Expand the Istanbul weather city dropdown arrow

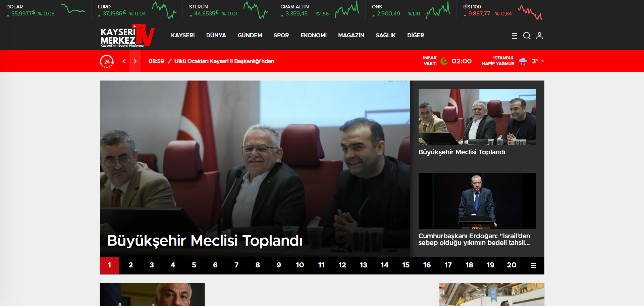pyautogui.click(x=543, y=61)
